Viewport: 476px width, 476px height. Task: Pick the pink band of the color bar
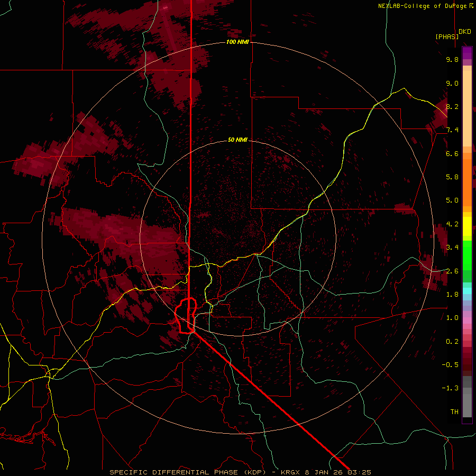[x=467, y=321]
